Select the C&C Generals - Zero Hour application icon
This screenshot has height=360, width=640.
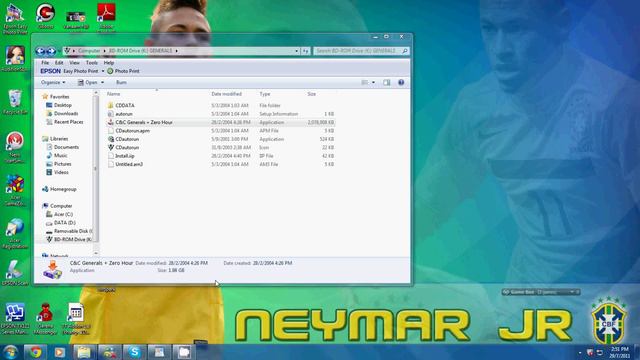click(x=111, y=122)
